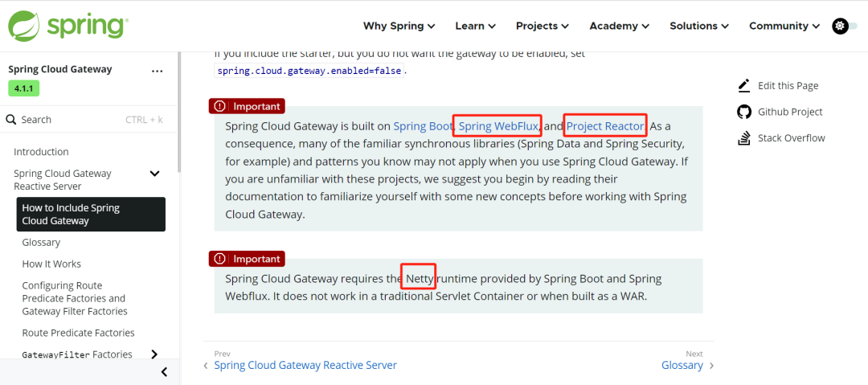Follow the Spring Boot hyperlink
The image size is (868, 385).
(x=423, y=126)
